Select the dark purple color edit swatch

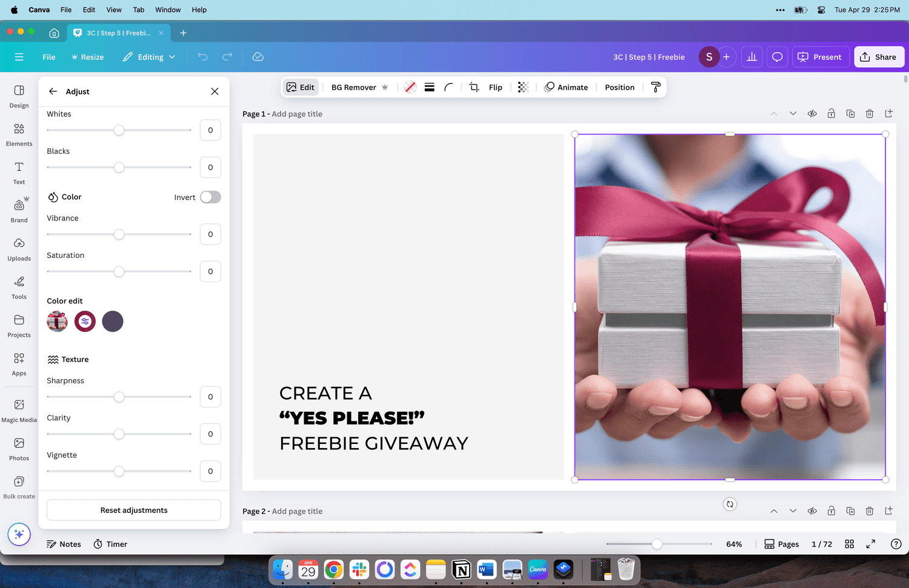pos(113,322)
